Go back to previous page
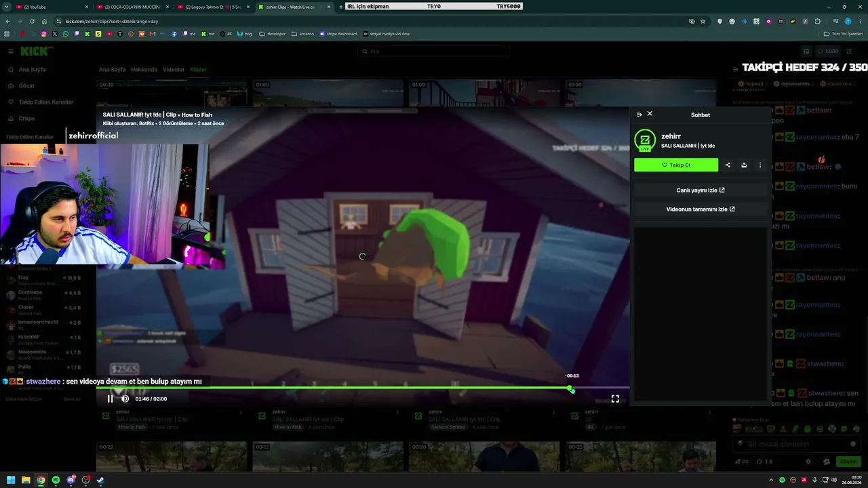 tap(7, 21)
